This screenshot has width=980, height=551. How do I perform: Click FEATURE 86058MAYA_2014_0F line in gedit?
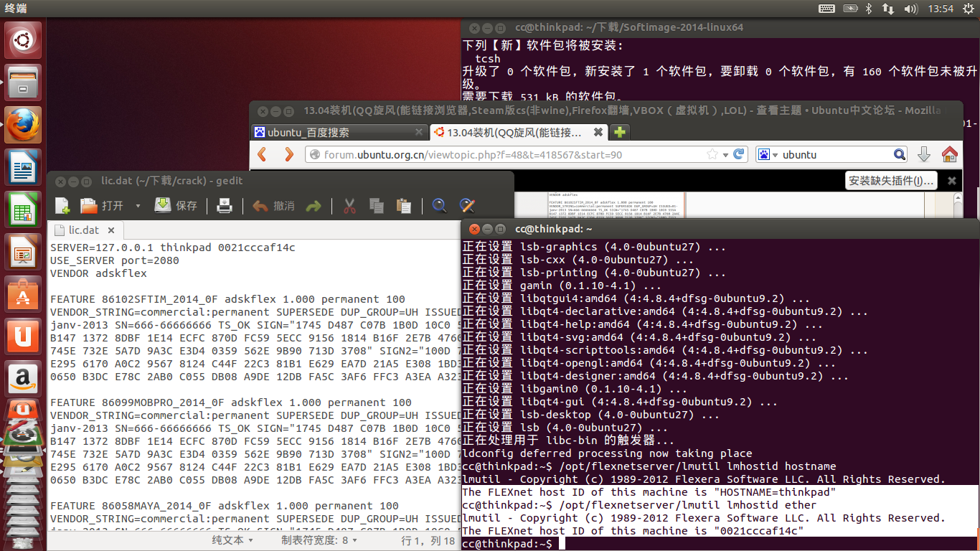coord(224,506)
